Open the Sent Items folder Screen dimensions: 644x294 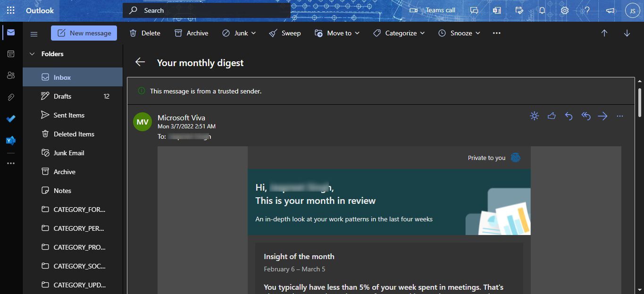[x=73, y=115]
